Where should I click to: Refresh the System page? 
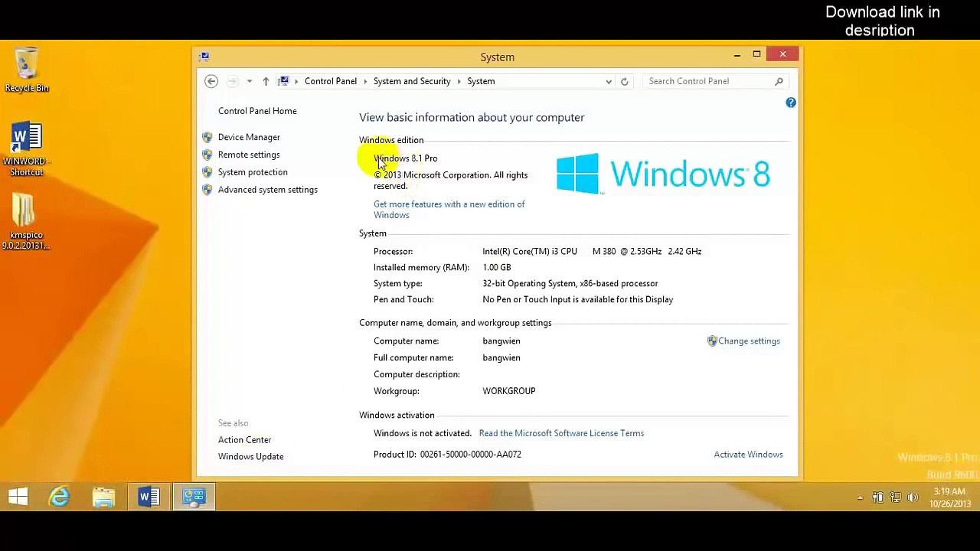click(624, 81)
